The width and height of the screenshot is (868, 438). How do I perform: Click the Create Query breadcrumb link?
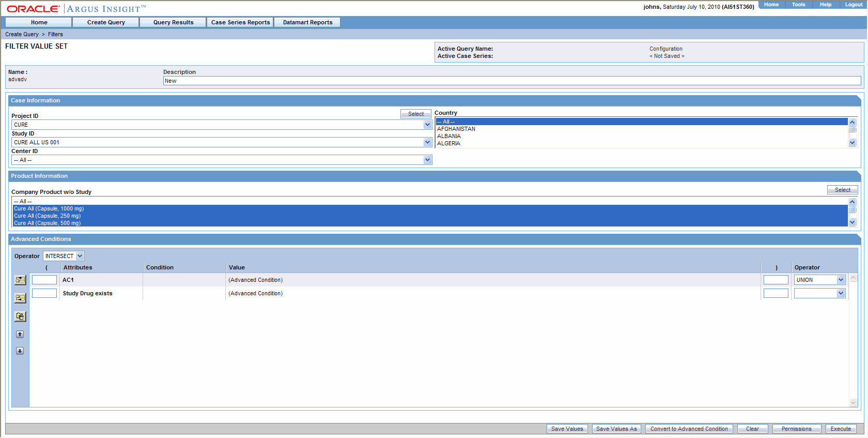click(x=22, y=34)
